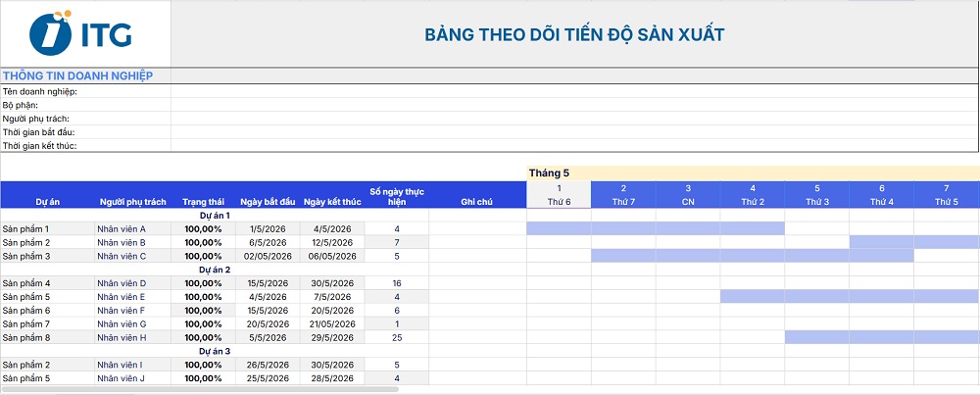Select the 100,00% status in Nhân viên H's row

pyautogui.click(x=203, y=337)
